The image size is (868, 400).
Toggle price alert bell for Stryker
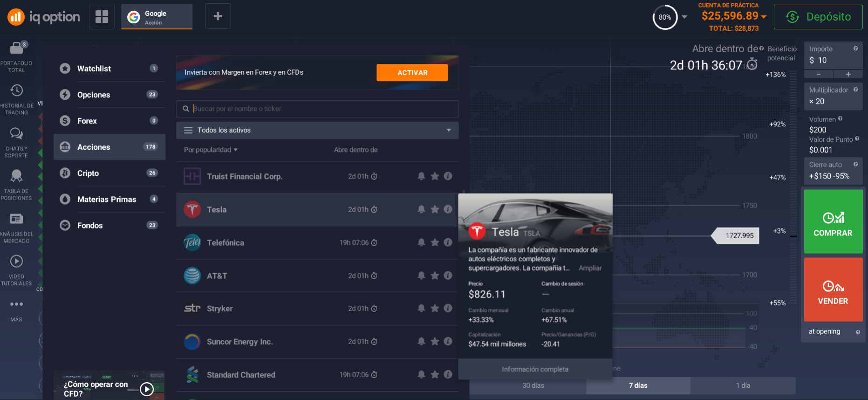point(421,308)
